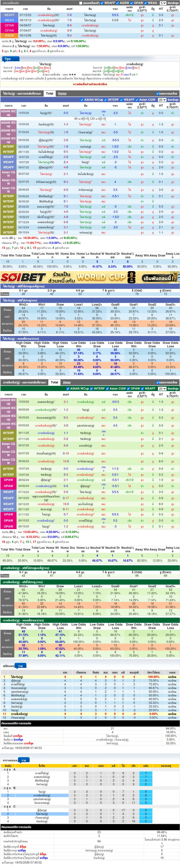180x868 pixels.
Task: Click the OPAW league badge in the 04/08/07 row
Action: coord(9,25)
